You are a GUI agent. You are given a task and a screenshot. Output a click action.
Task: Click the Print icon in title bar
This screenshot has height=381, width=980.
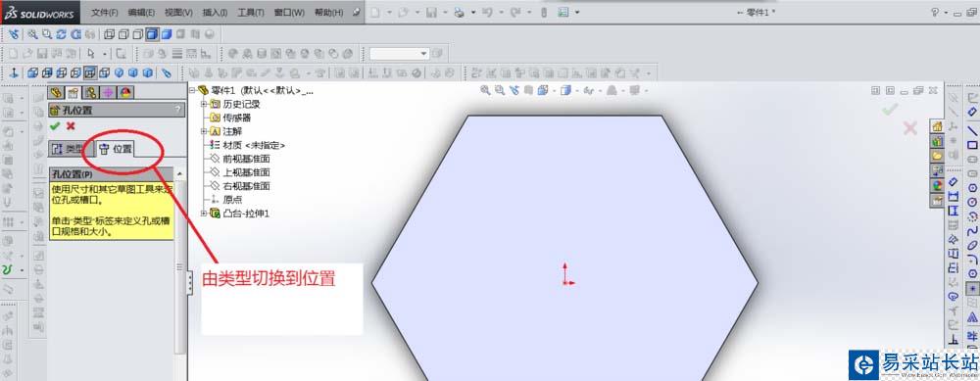click(x=460, y=13)
